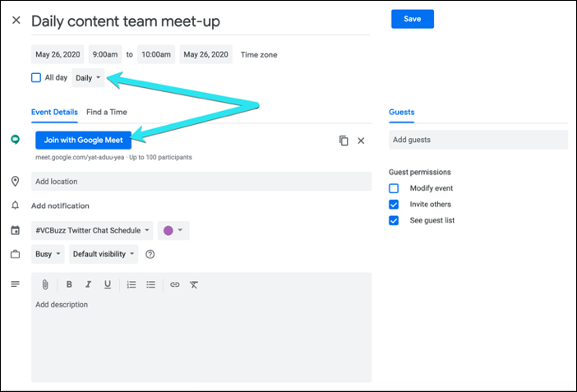Screen dimensions: 577x392
Task: Insert a numbered list
Action: pos(132,284)
